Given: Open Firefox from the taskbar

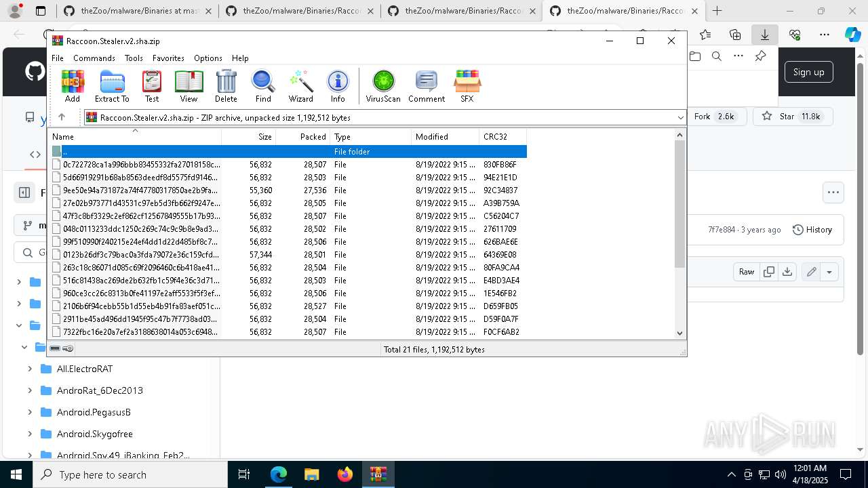Looking at the screenshot, I should click(x=345, y=474).
